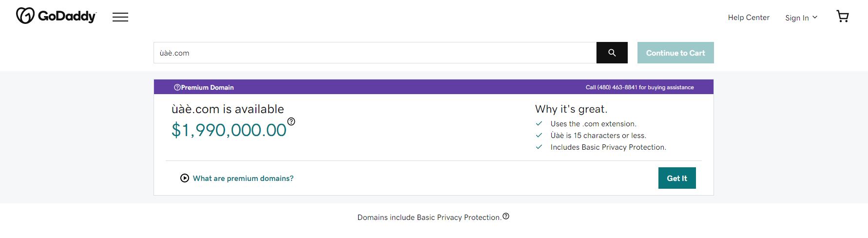868x238 pixels.
Task: Click help icon after Basic Privacy Protection
Action: click(506, 217)
